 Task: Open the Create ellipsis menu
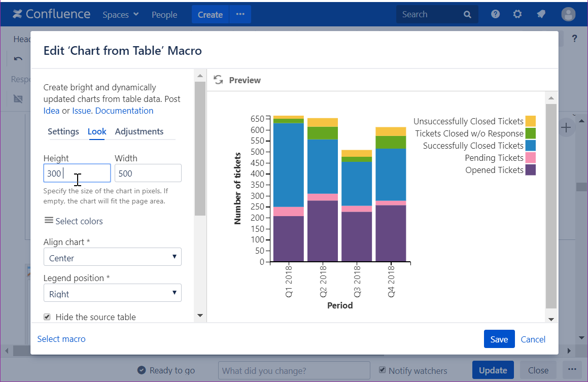point(240,14)
